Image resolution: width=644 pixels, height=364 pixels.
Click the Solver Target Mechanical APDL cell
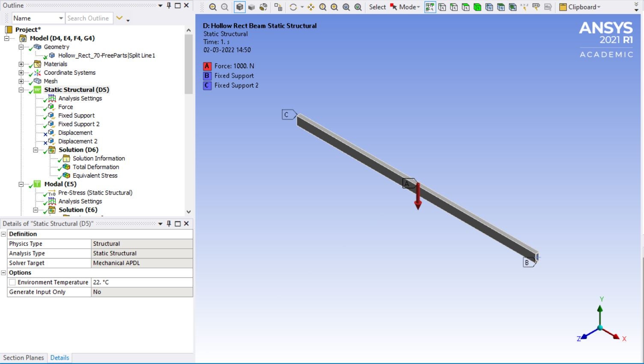(x=142, y=263)
